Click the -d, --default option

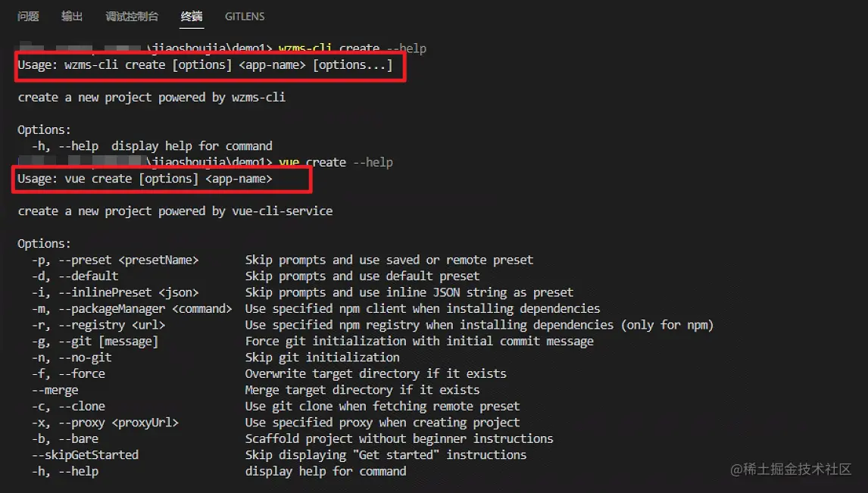click(x=75, y=276)
